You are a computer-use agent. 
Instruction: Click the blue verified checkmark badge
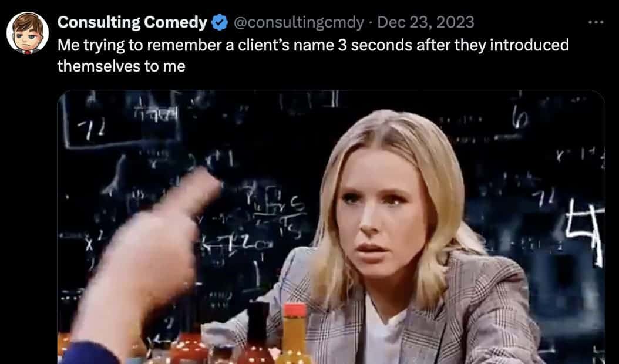[220, 22]
